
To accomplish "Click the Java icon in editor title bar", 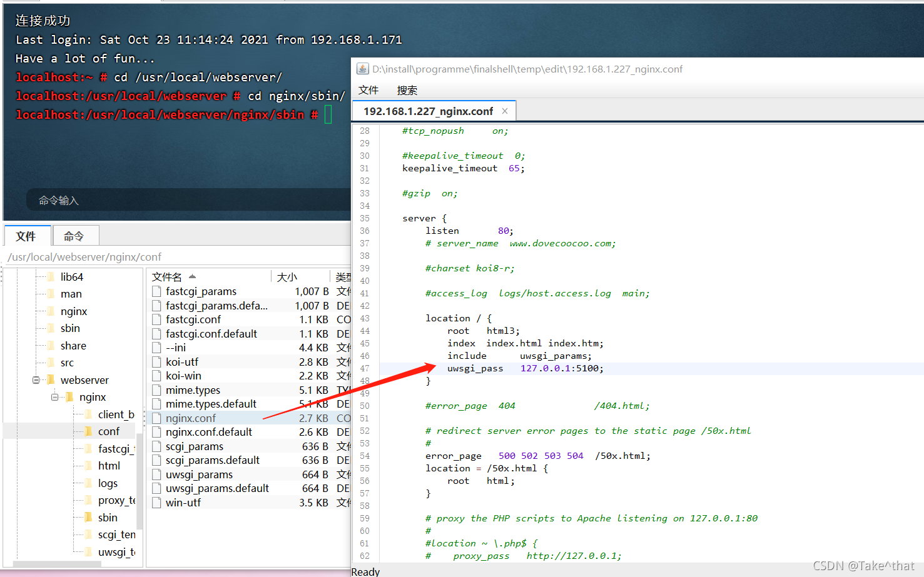I will (x=362, y=69).
